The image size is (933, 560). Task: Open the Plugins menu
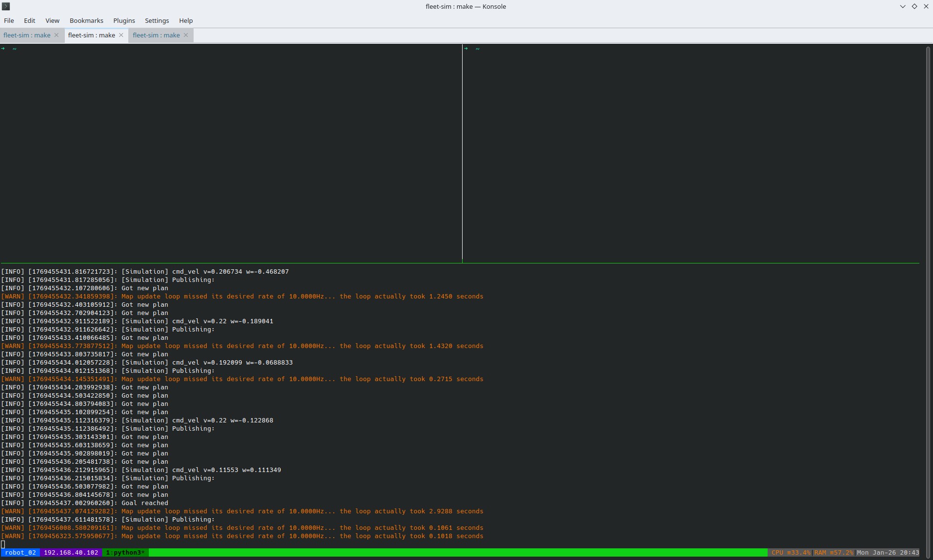pos(124,20)
